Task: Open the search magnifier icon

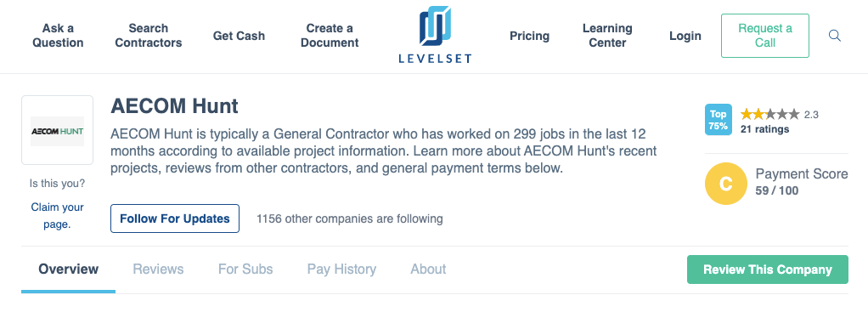Action: [x=834, y=36]
